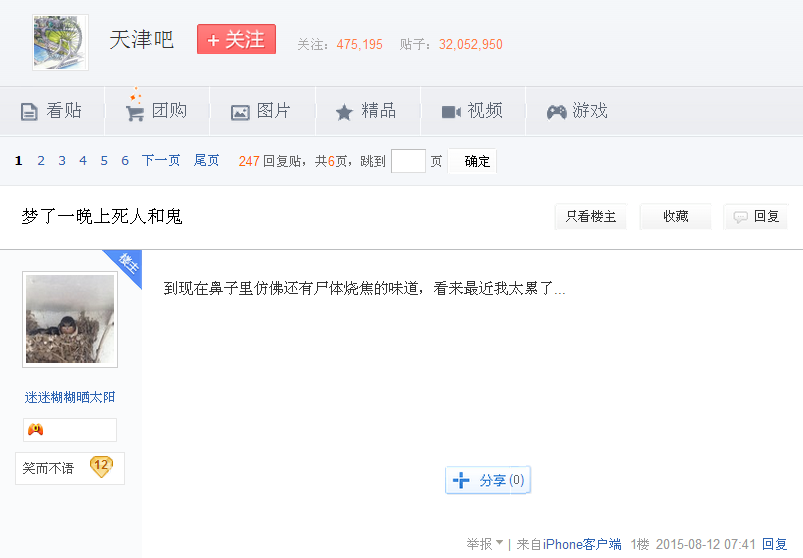Go to page 4 of replies
The width and height of the screenshot is (803, 558).
click(83, 161)
